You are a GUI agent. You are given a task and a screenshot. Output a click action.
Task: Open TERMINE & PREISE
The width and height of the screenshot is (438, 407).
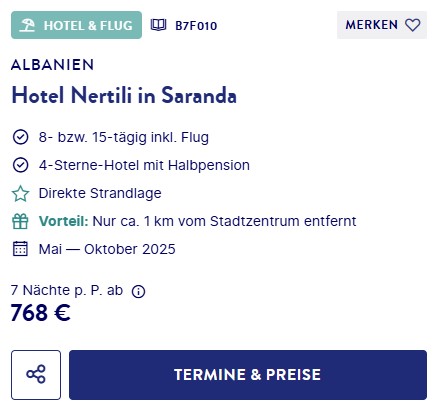click(248, 375)
